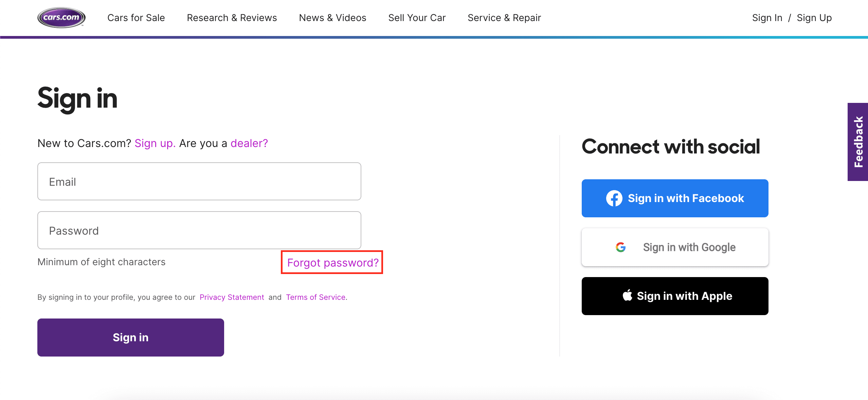
Task: Click the Facebook icon on the blue button
Action: tap(615, 198)
